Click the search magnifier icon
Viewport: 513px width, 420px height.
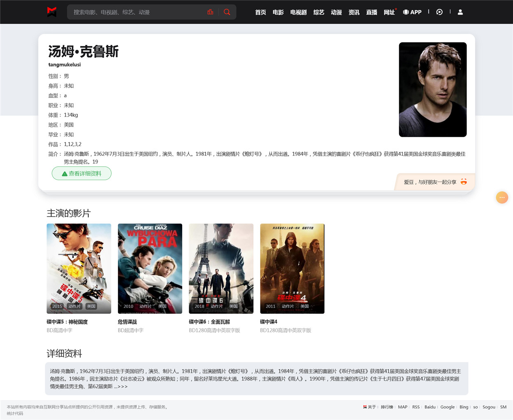pyautogui.click(x=227, y=12)
